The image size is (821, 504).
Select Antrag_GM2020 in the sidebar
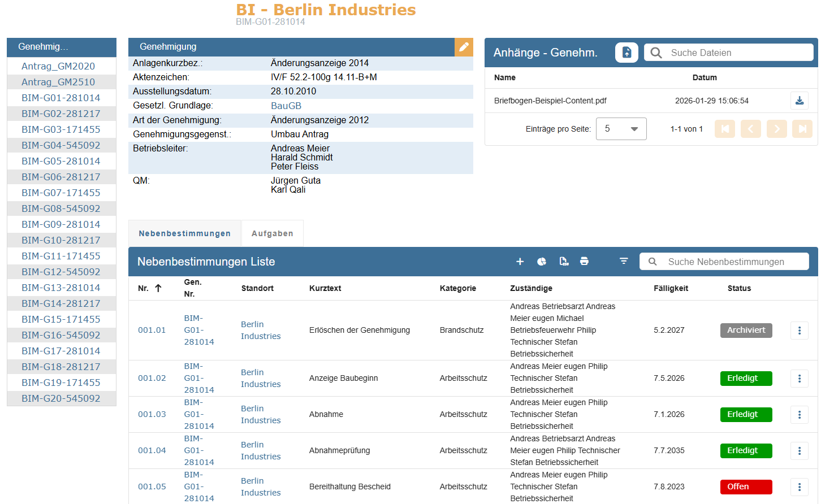point(58,66)
